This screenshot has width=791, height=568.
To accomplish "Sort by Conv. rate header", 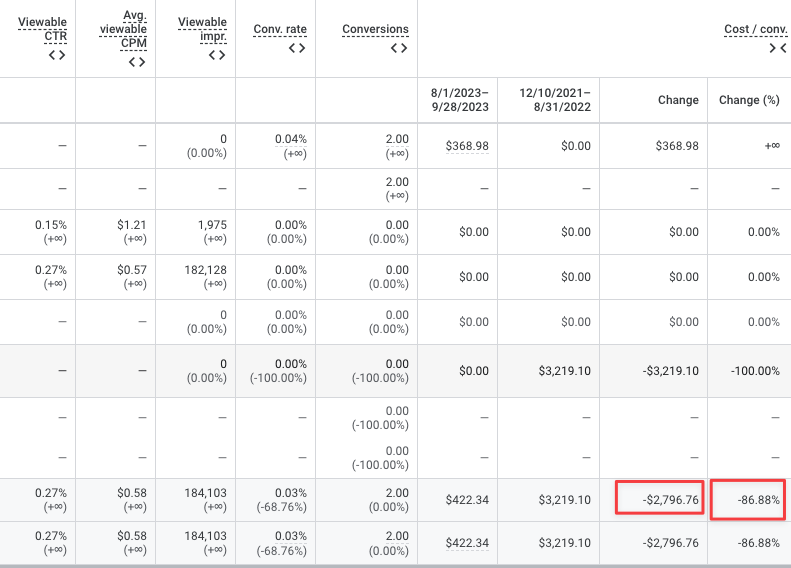I will [280, 29].
